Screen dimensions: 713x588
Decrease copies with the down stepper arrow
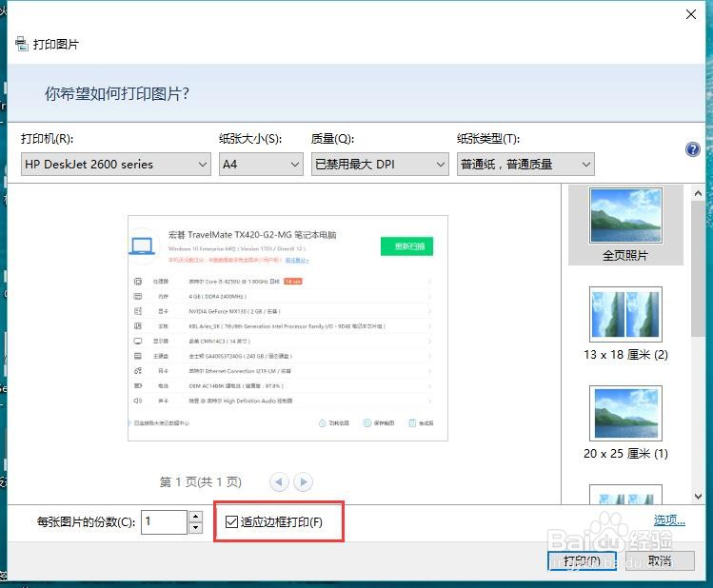[195, 527]
